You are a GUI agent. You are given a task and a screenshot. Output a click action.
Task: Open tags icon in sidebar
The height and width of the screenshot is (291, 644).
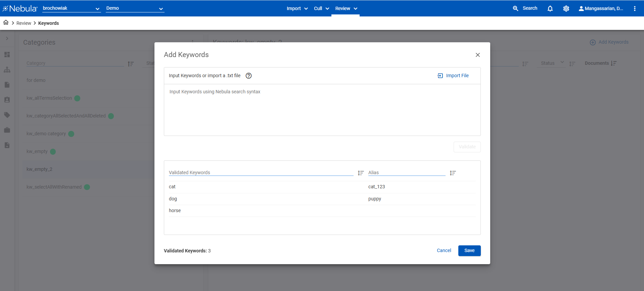[x=7, y=115]
